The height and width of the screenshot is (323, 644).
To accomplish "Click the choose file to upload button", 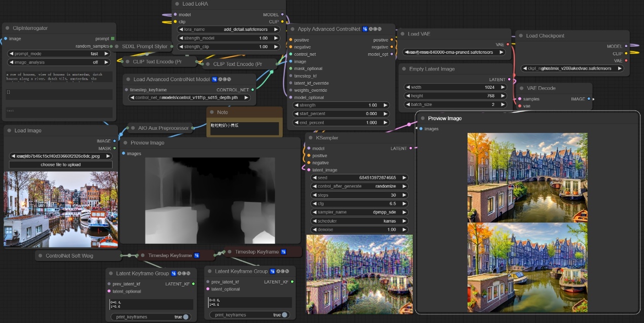I will pyautogui.click(x=60, y=165).
